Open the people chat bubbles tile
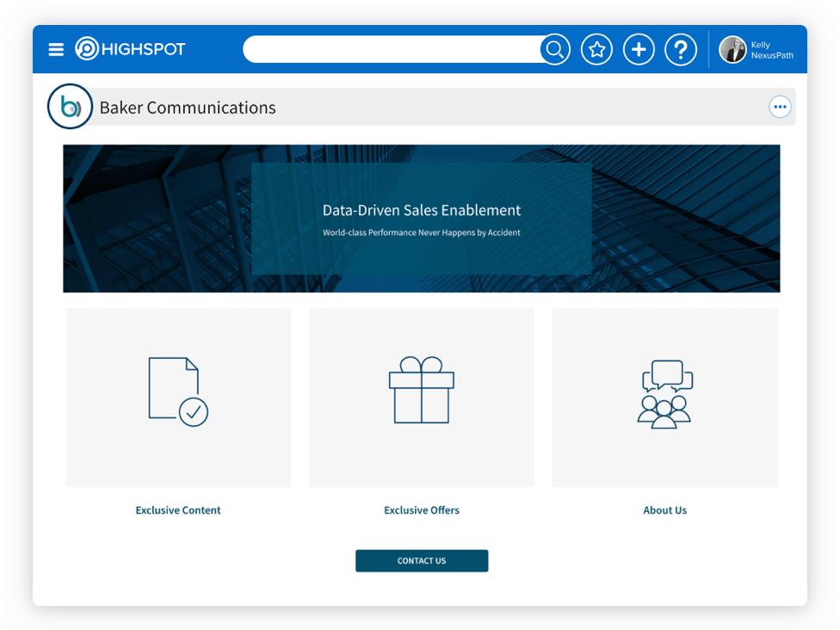The width and height of the screenshot is (840, 630). coord(665,397)
